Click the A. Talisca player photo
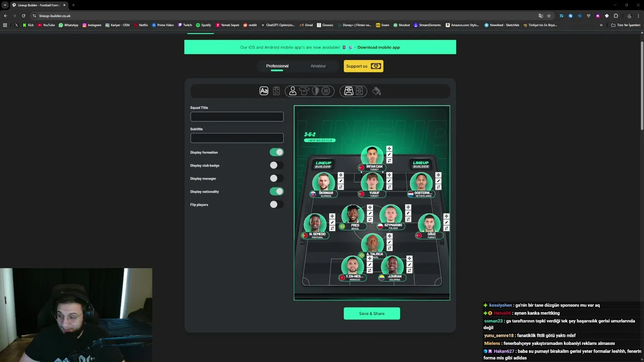 coord(372,243)
